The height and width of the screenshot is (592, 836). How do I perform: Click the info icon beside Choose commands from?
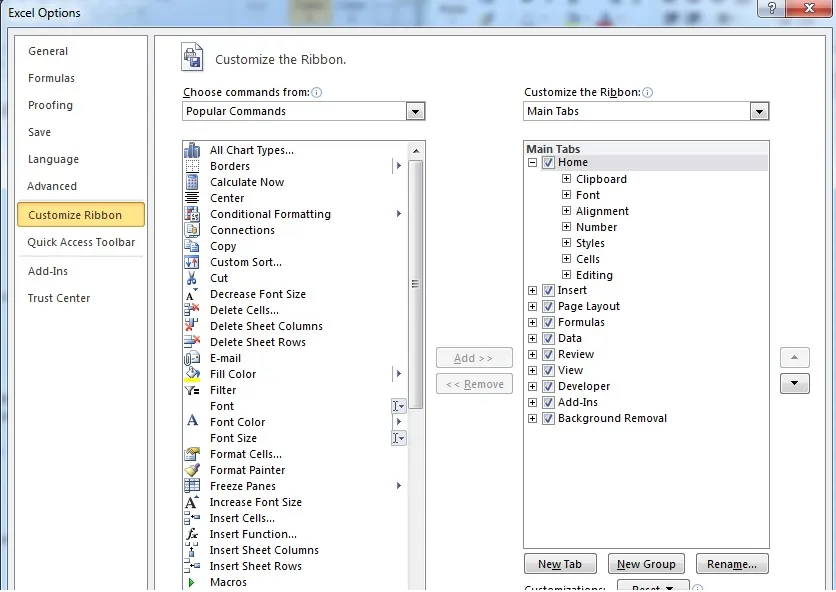pyautogui.click(x=317, y=92)
